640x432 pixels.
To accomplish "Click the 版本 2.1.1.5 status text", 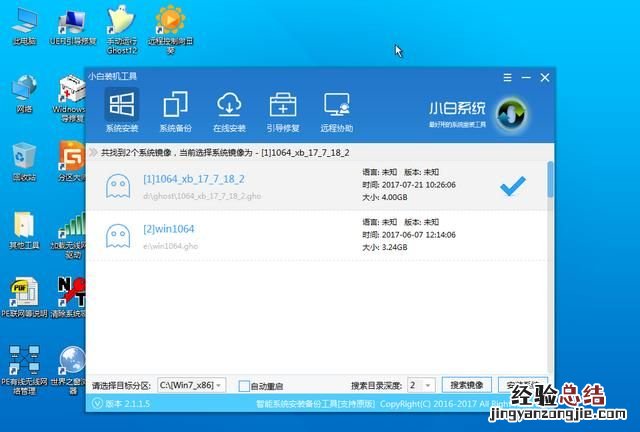I will click(127, 404).
